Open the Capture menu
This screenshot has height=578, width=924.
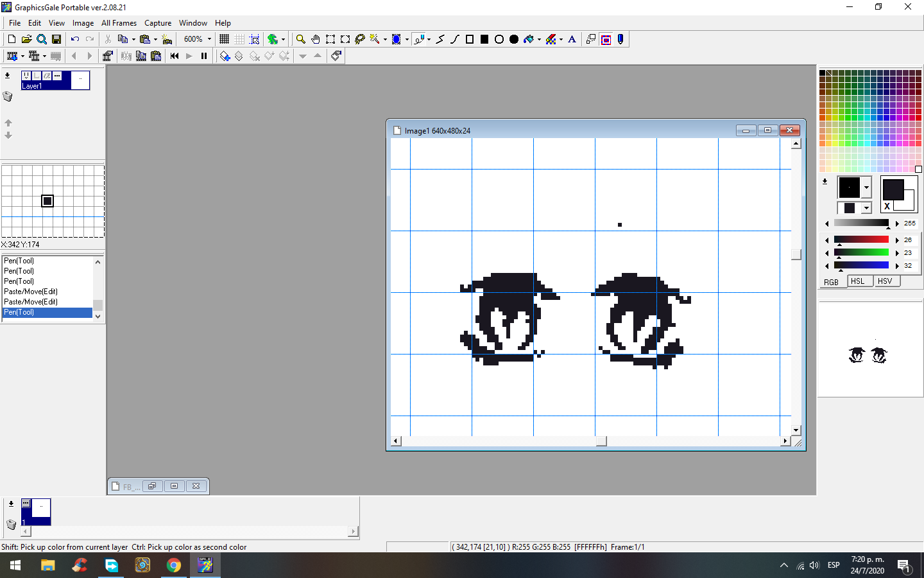point(158,23)
